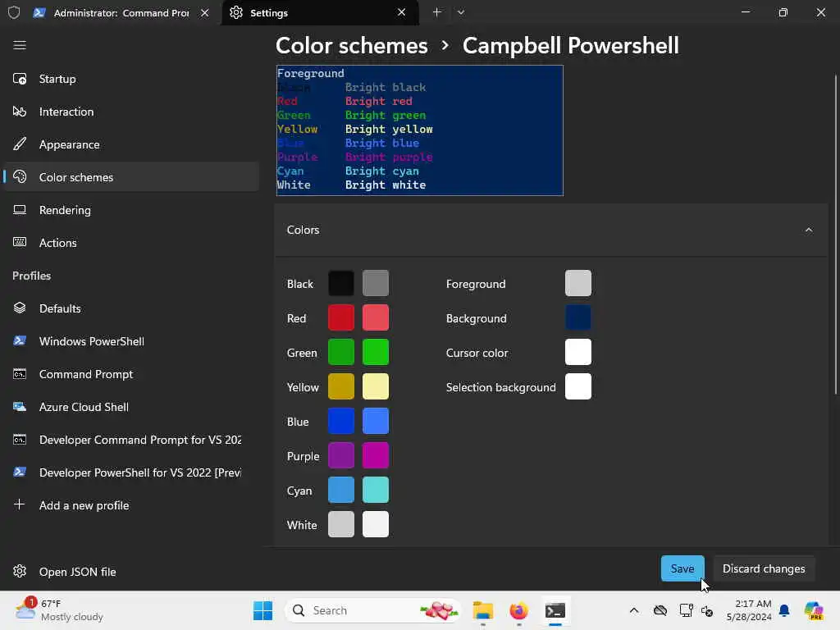Change Selection background swatch
This screenshot has height=630, width=840.
(578, 386)
